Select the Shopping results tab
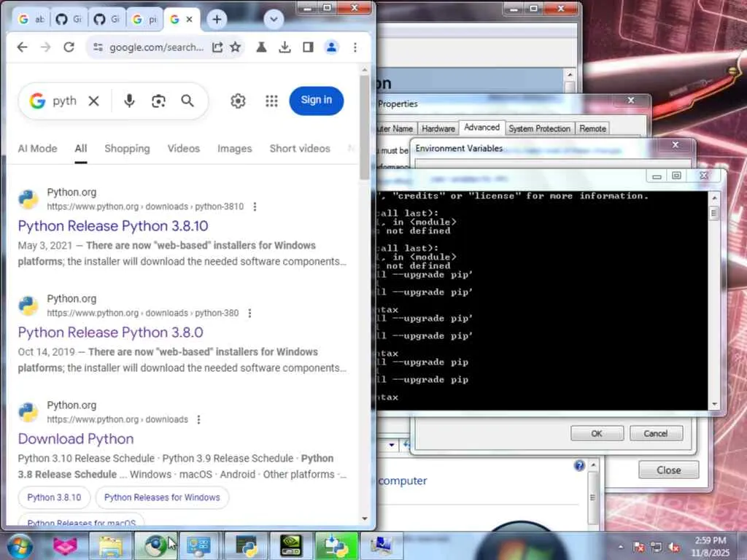Viewport: 747px width, 560px height. click(127, 149)
